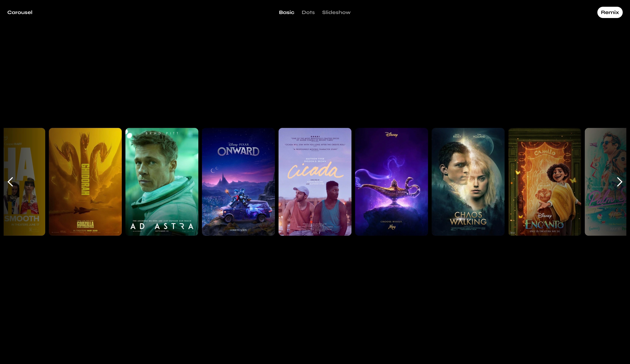630x364 pixels.
Task: Switch to the Dots carousel view
Action: pos(308,12)
